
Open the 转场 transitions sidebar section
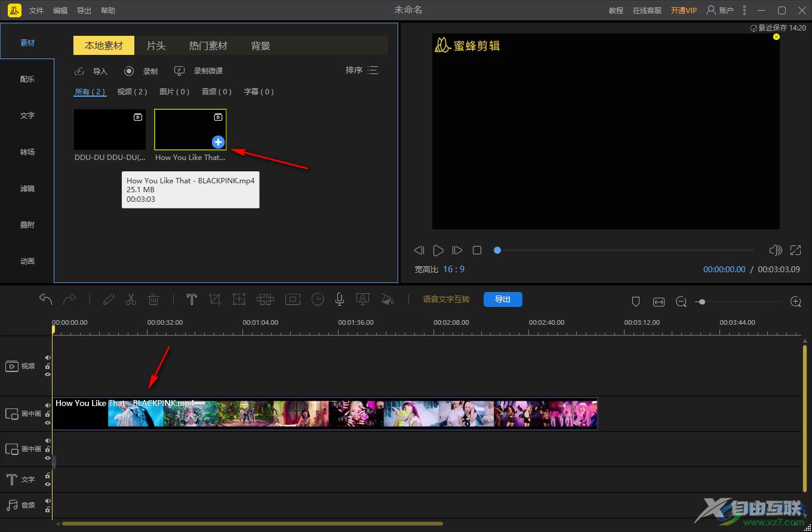tap(27, 152)
